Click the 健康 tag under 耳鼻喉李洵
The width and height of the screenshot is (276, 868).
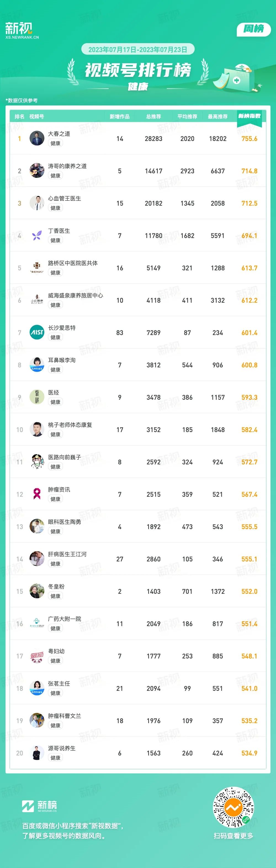55,370
